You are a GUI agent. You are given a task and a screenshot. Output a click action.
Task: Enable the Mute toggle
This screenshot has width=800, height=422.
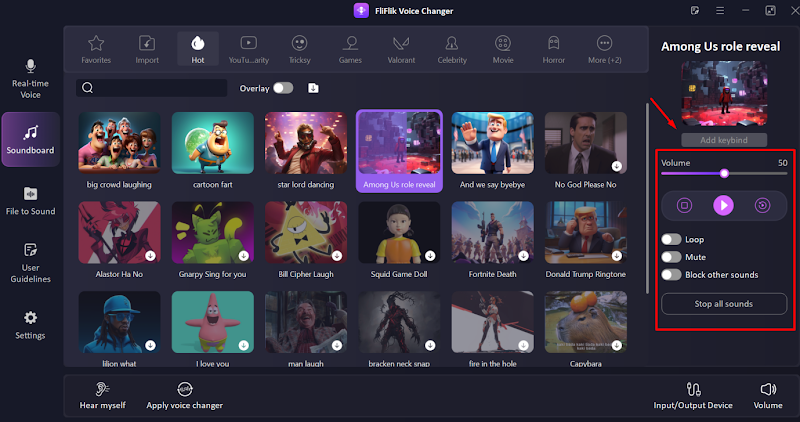click(x=671, y=257)
